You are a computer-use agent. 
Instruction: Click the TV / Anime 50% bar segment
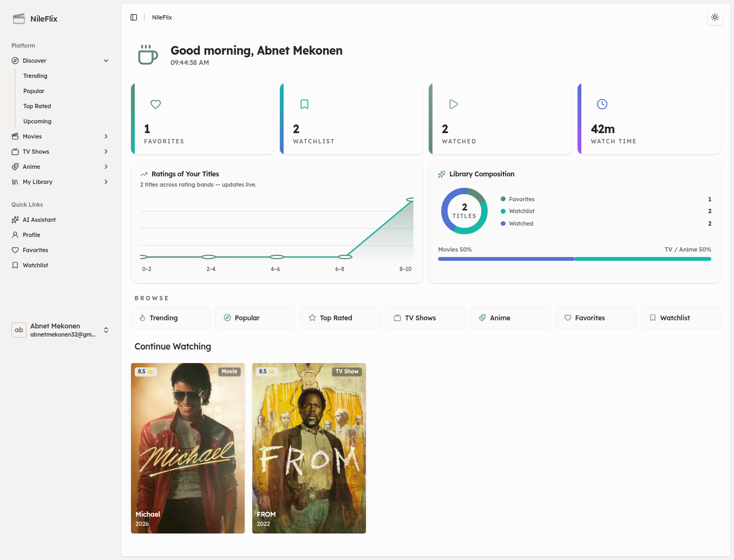click(x=643, y=259)
